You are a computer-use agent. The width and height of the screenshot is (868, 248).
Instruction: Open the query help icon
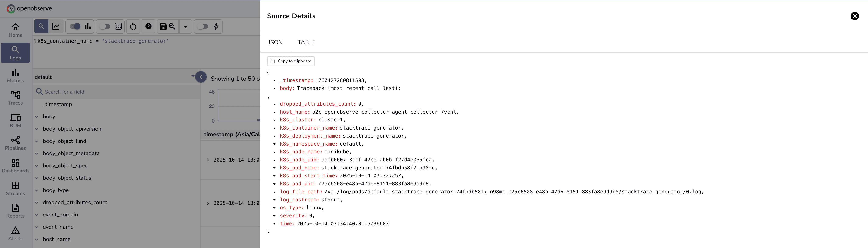pos(148,27)
